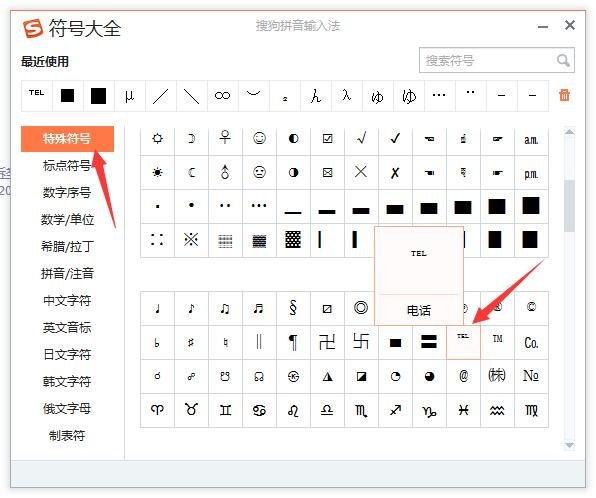Select the 特殊符号 category tab
The height and width of the screenshot is (498, 596).
(x=67, y=139)
